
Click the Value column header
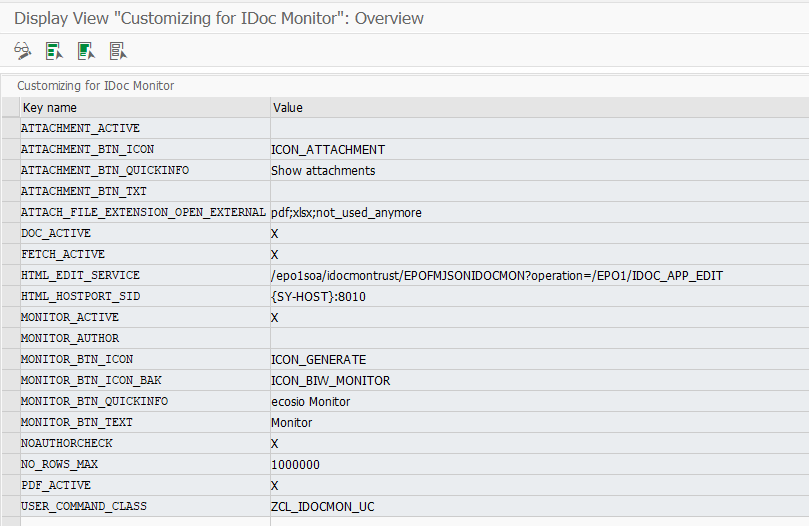coord(540,107)
